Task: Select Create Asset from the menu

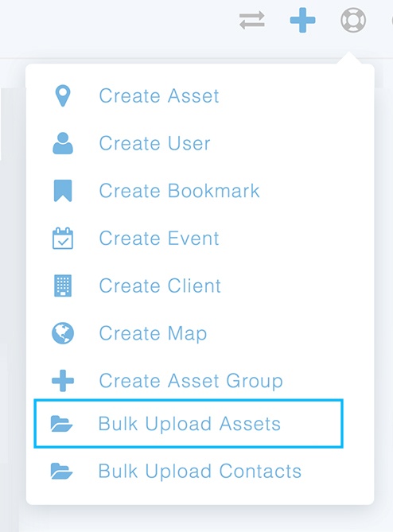Action: (159, 95)
